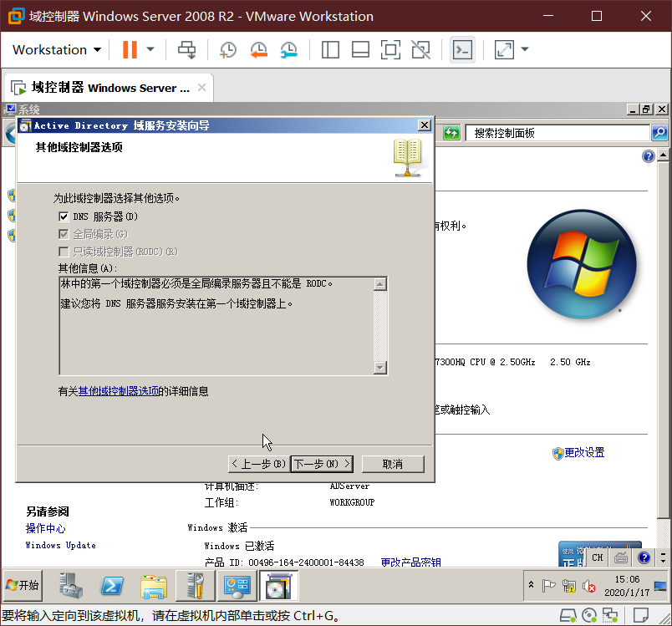
Task: Show hidden tray icons arrow
Action: [x=531, y=584]
